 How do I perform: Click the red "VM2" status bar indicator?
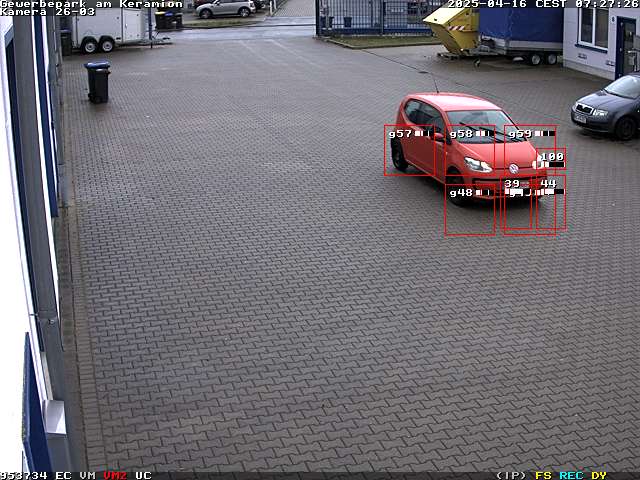pos(115,476)
